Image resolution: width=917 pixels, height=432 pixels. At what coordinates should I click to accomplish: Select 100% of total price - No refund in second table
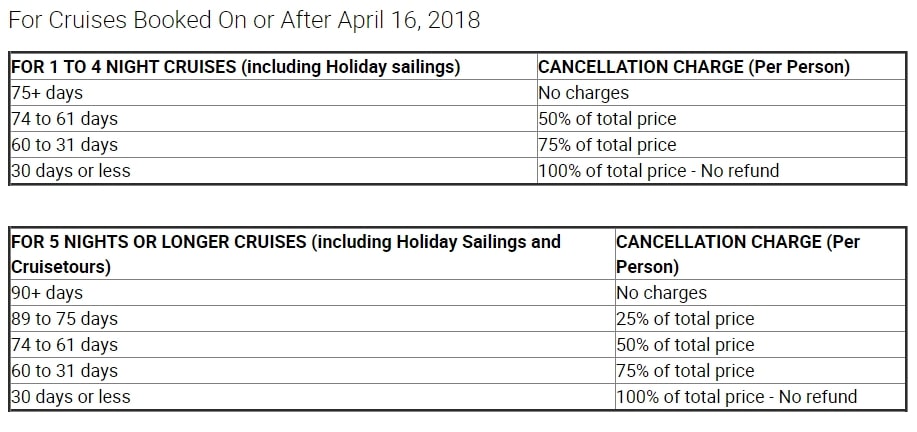760,396
